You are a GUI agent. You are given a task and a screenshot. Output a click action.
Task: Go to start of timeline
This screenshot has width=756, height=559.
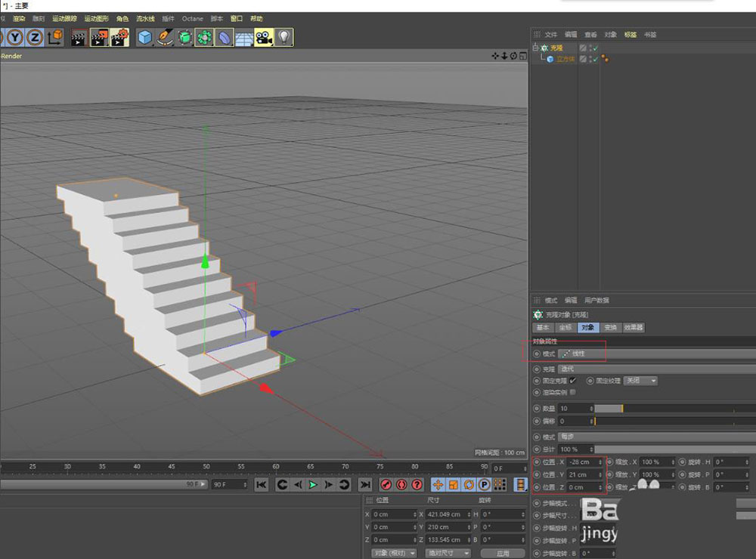coord(262,484)
